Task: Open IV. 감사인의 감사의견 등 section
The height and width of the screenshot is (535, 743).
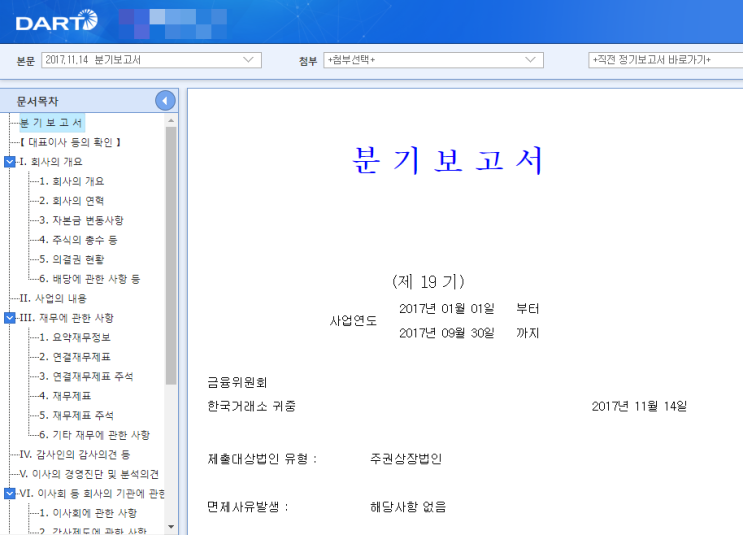Action: (75, 454)
